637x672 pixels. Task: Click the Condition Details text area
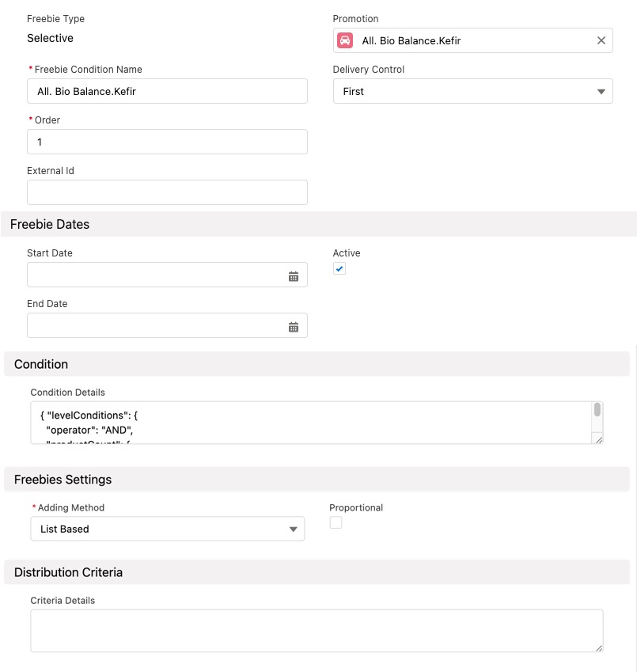[309, 423]
